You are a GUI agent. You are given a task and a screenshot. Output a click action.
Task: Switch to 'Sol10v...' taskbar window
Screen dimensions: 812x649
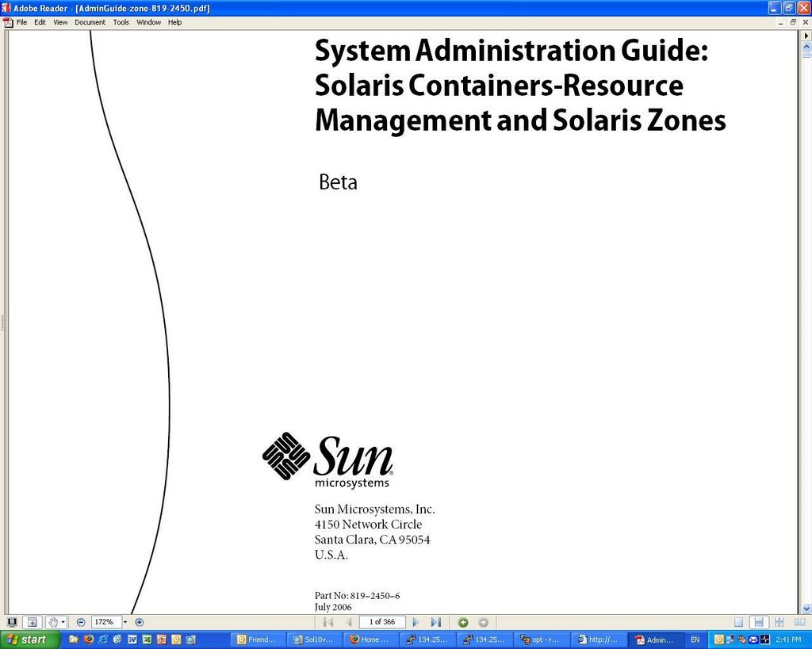click(x=314, y=639)
